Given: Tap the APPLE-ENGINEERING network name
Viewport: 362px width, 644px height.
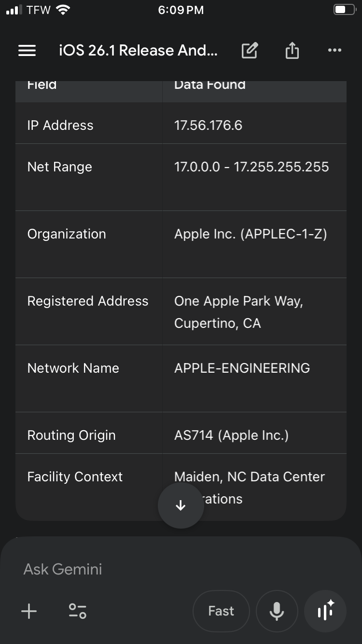Looking at the screenshot, I should click(x=242, y=368).
